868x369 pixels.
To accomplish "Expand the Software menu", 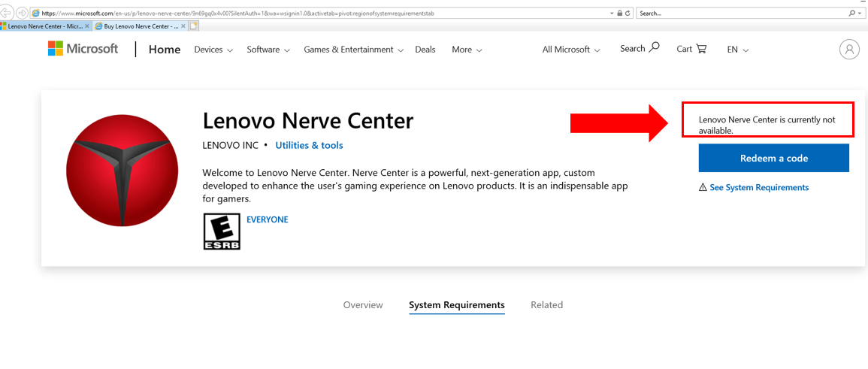I will tap(268, 50).
